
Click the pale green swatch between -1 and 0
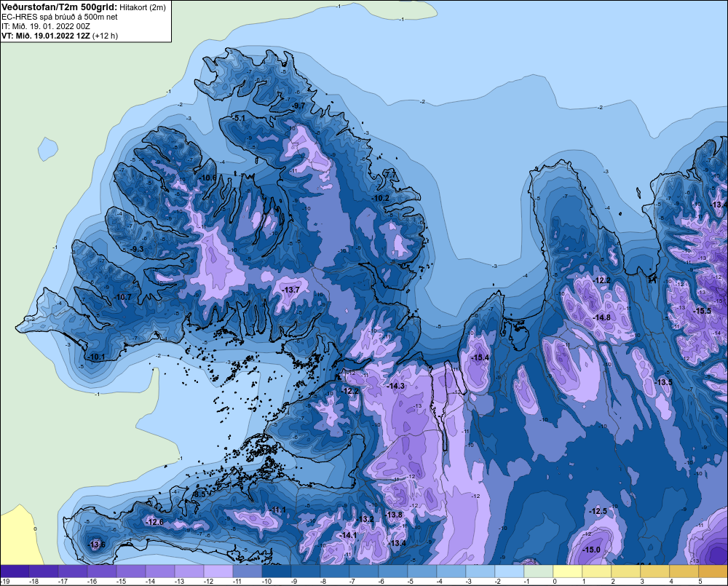539,571
